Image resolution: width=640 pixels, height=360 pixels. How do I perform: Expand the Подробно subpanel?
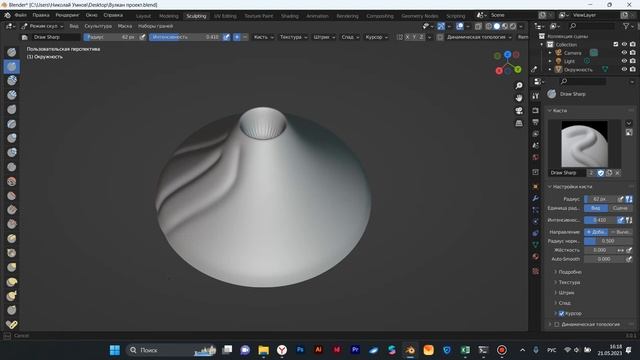(569, 272)
